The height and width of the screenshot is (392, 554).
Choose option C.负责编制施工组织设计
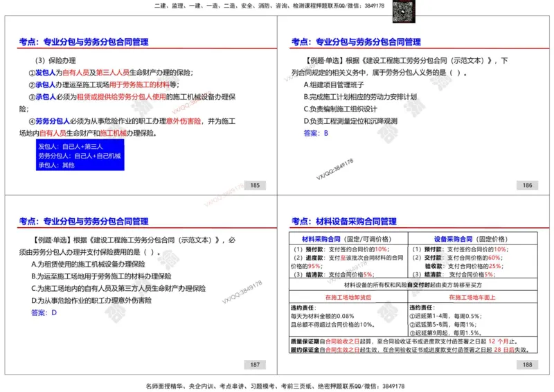pos(340,109)
